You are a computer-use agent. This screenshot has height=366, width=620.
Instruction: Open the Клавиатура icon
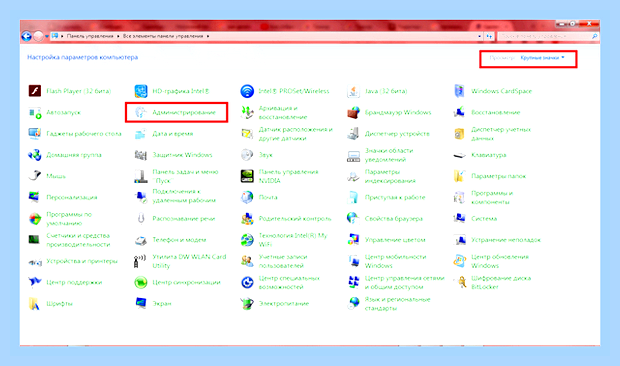click(x=459, y=155)
